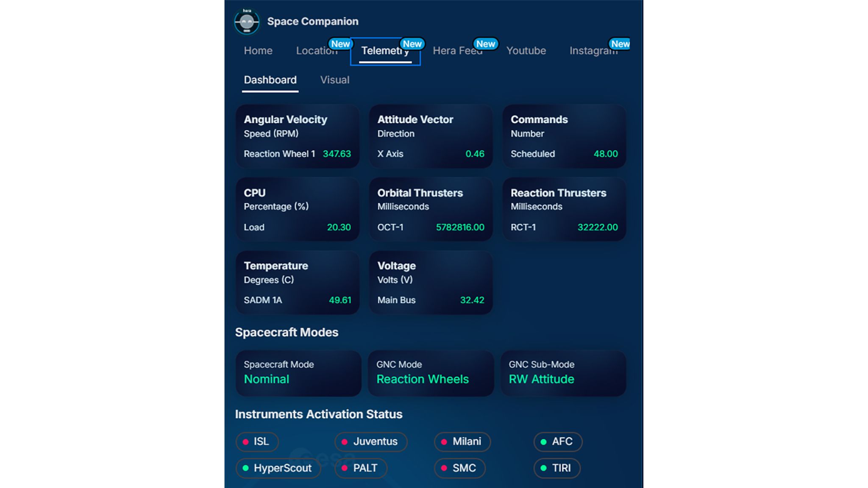Open the Angular Velocity telemetry card
This screenshot has height=488, width=868.
pyautogui.click(x=297, y=136)
